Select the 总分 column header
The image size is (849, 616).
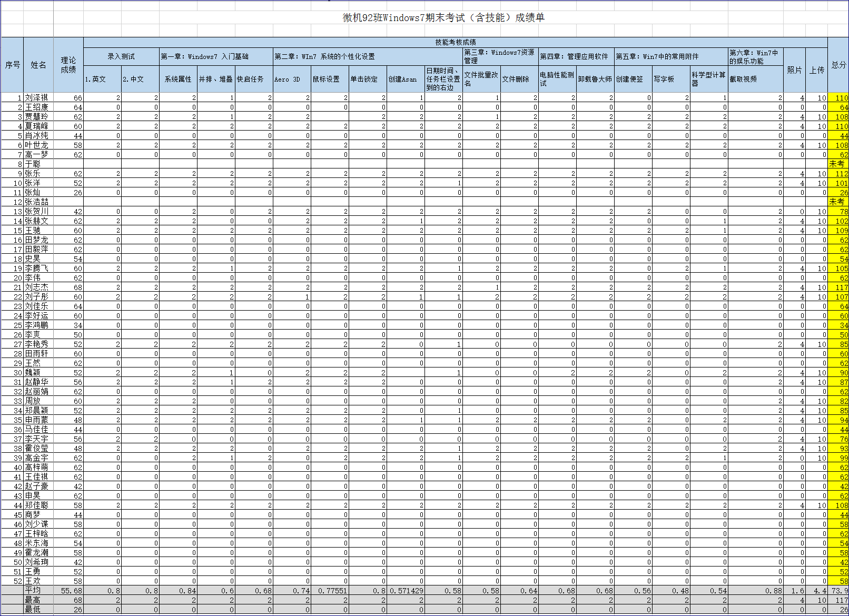tap(838, 65)
